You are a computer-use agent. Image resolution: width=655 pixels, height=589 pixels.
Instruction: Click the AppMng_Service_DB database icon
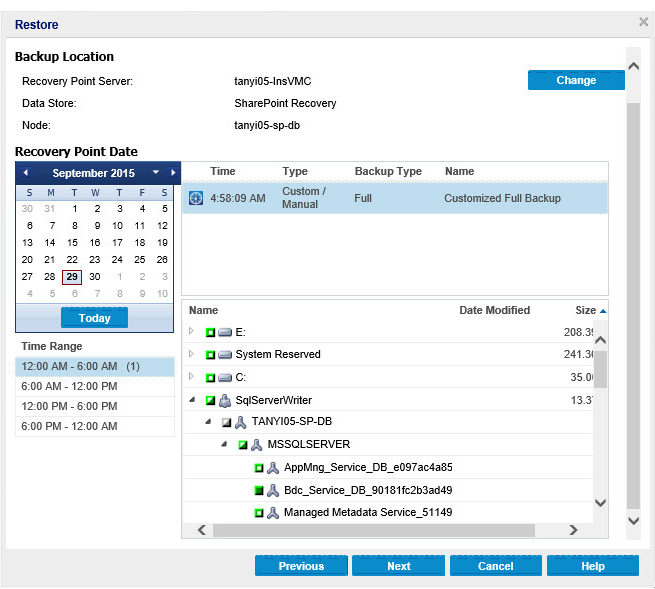click(x=273, y=468)
